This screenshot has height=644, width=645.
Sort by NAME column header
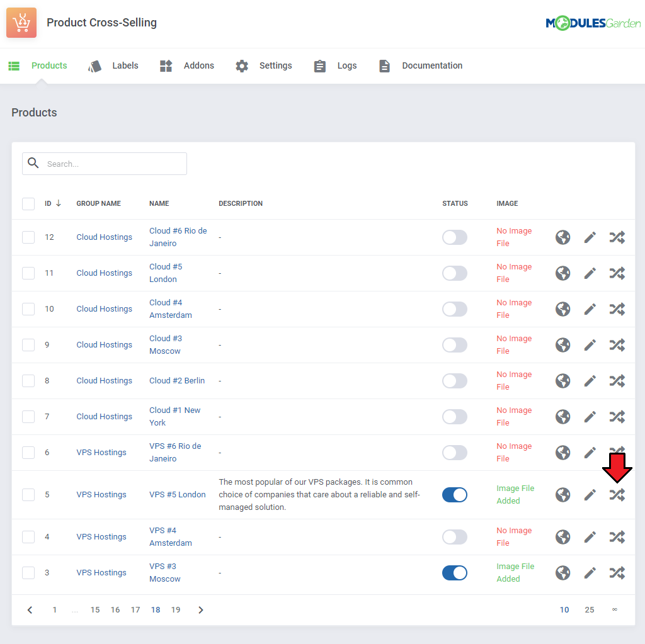[x=159, y=203]
